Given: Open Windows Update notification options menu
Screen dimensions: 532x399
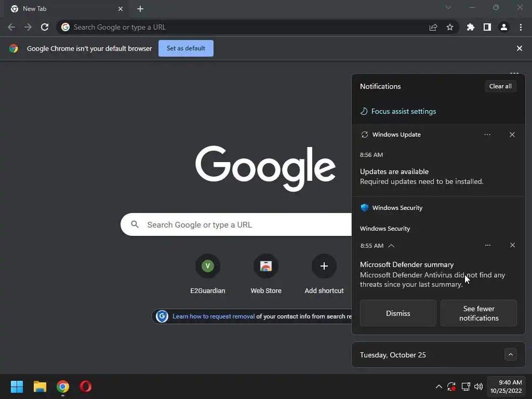Looking at the screenshot, I should (487, 135).
